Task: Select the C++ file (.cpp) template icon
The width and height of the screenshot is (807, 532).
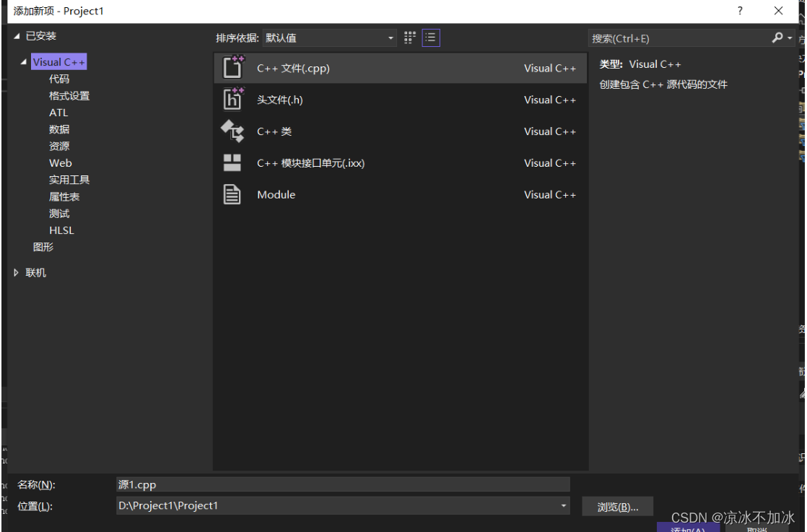Action: click(232, 67)
